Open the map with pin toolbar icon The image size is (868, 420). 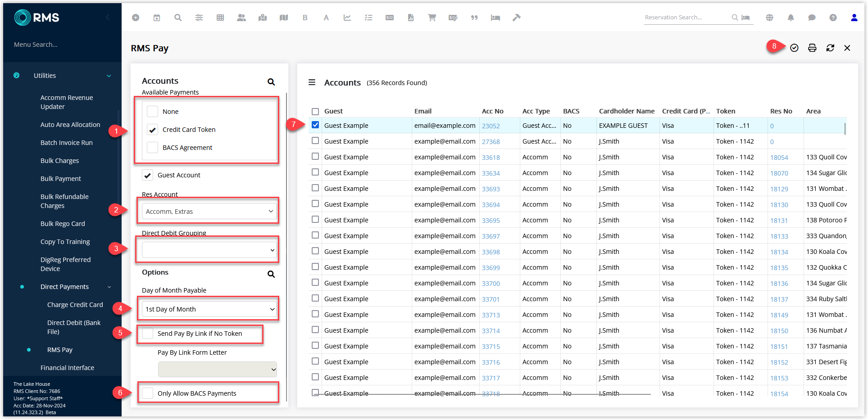click(x=263, y=18)
